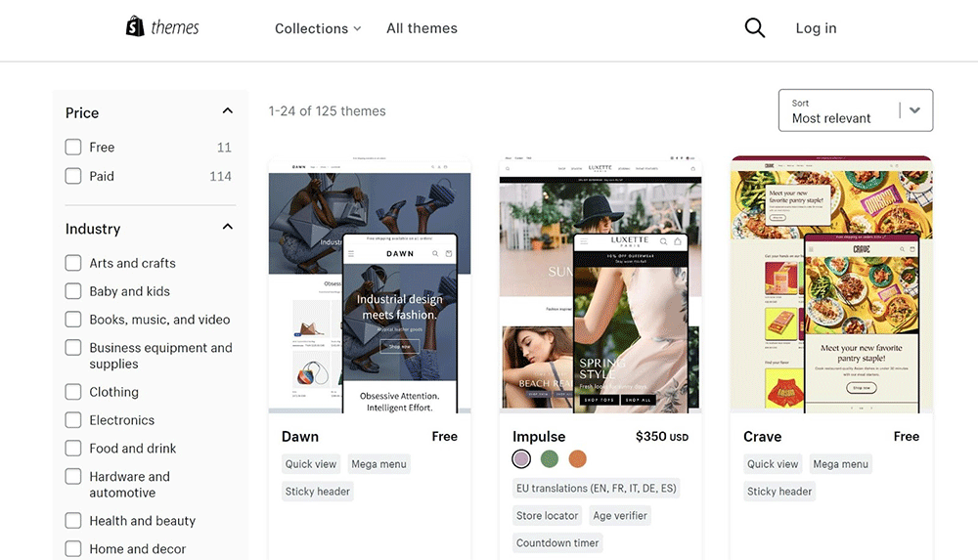Click the Log in link
This screenshot has height=560, width=978.
tap(816, 28)
